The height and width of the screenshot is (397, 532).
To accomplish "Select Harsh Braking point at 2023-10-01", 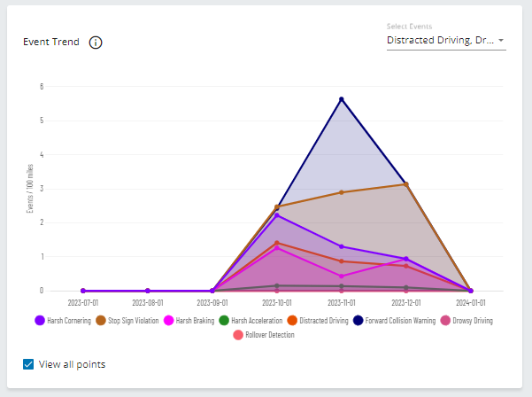I will click(x=277, y=248).
